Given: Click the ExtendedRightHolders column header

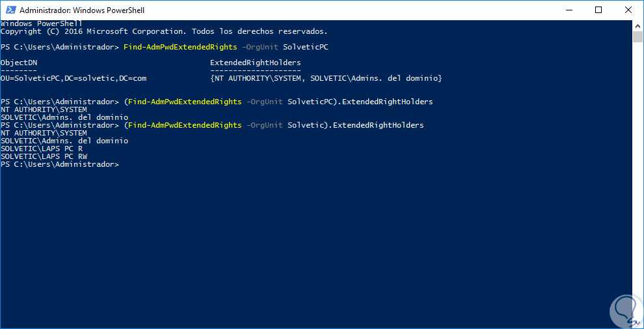Looking at the screenshot, I should (x=255, y=63).
